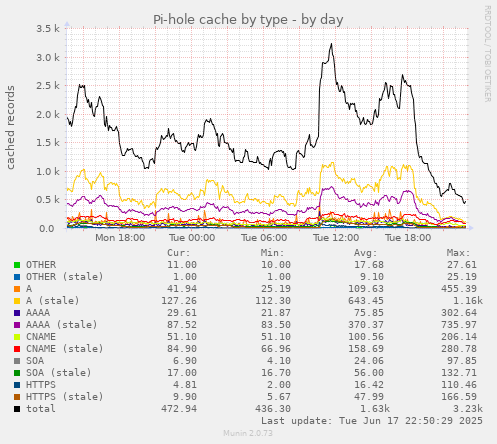Click the dark green SOA (stale) swatch
The image size is (497, 444).
17,373
